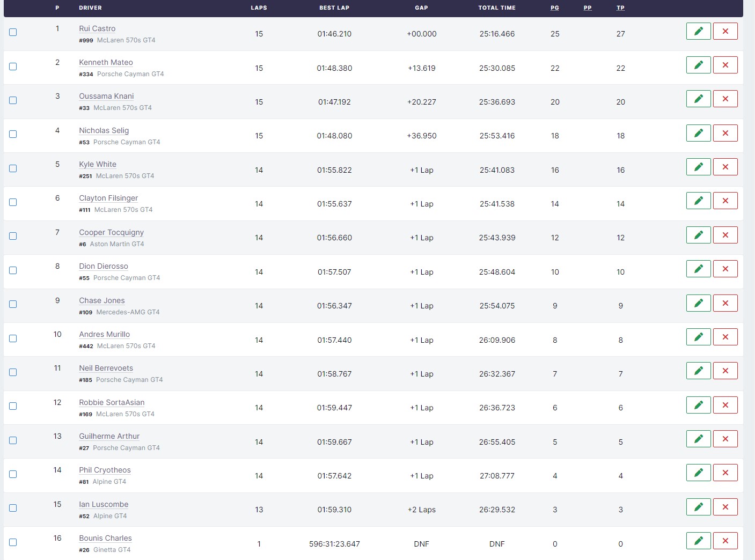755x560 pixels.
Task: Edit Kenneth Mateo's result entry
Action: [698, 65]
